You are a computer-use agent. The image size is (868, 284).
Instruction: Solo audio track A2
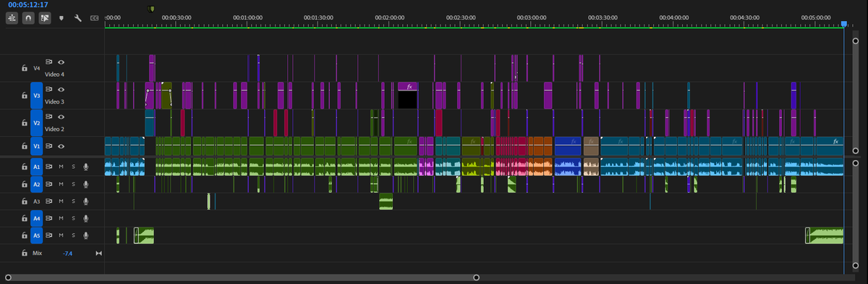click(x=73, y=184)
